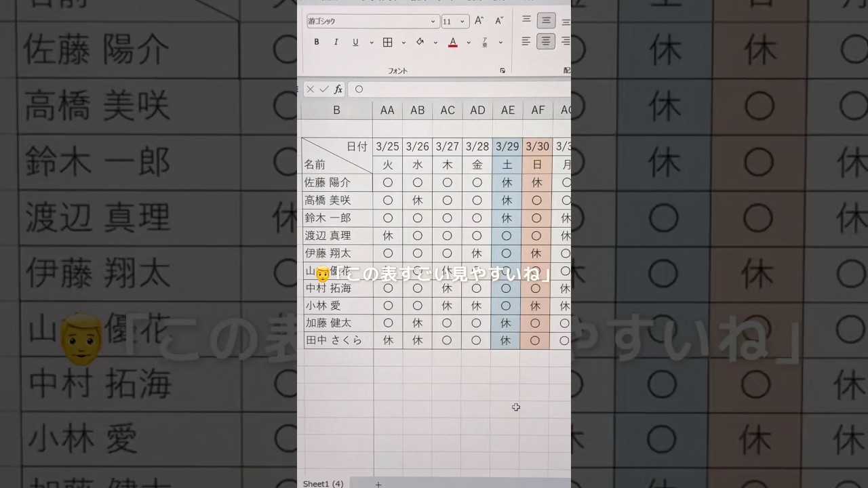Select the 3/26 date cell

pyautogui.click(x=418, y=147)
